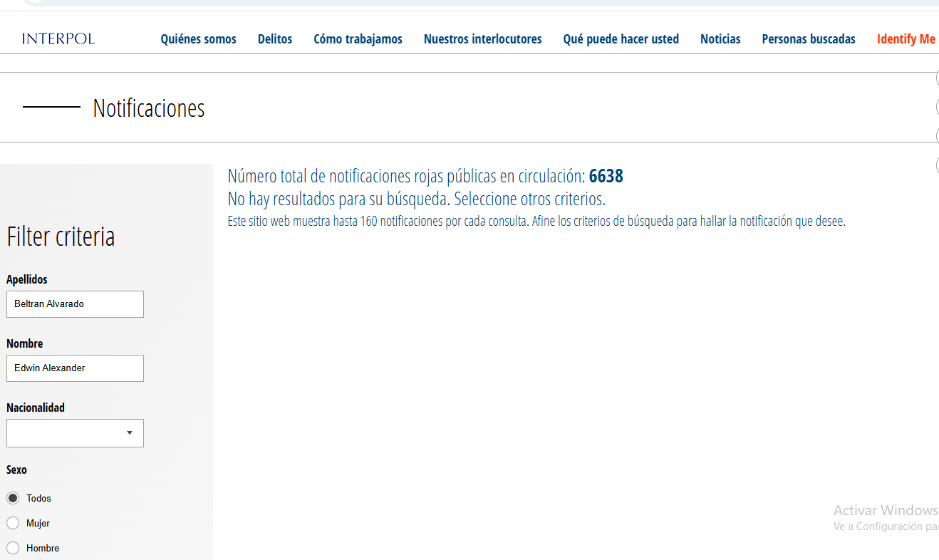Go to Cómo trabajamos section
The height and width of the screenshot is (560, 939).
coord(358,39)
